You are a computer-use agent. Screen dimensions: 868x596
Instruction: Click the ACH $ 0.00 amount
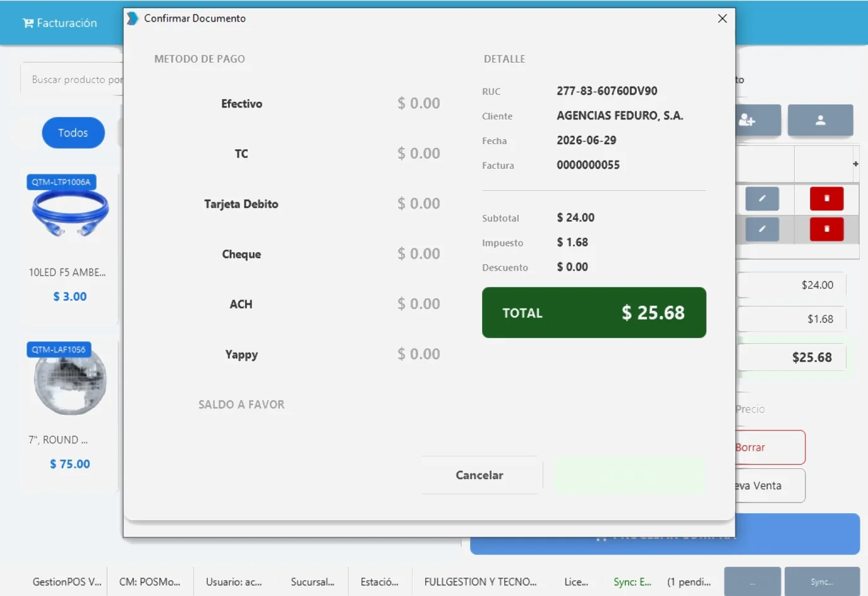pos(418,303)
